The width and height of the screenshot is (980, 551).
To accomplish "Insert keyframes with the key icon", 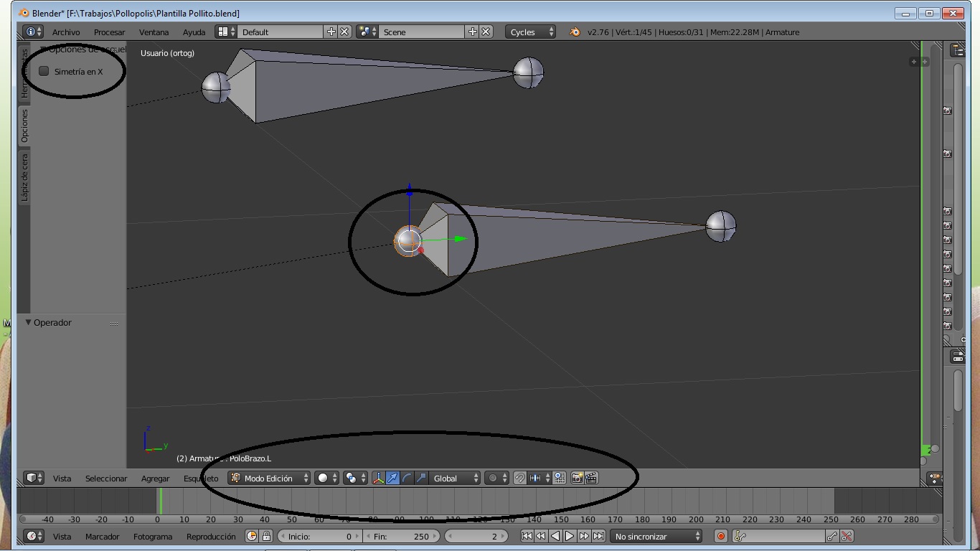I will pyautogui.click(x=832, y=536).
